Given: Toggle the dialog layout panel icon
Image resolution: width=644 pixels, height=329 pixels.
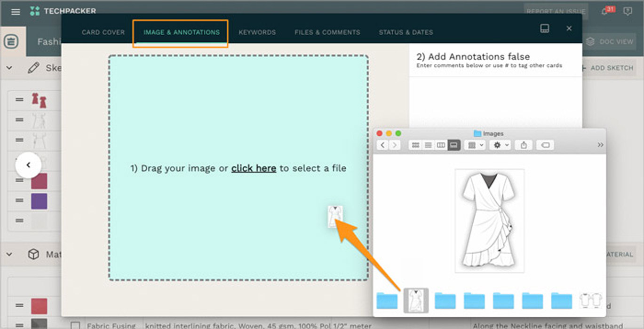Looking at the screenshot, I should click(544, 28).
